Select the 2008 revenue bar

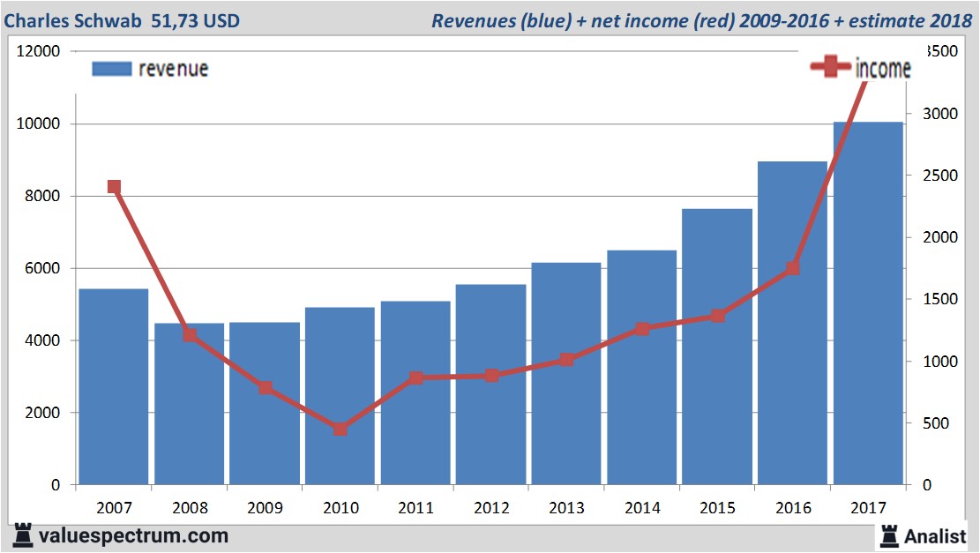[x=190, y=404]
